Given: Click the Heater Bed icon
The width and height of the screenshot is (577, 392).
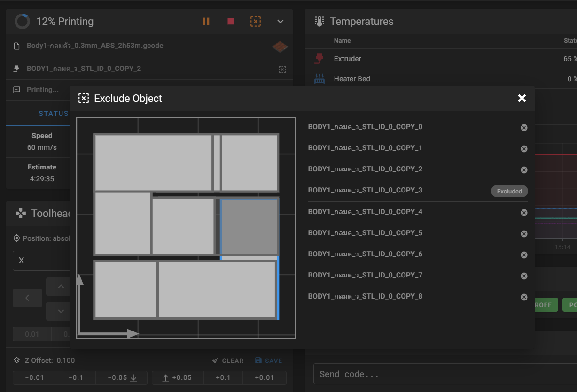Looking at the screenshot, I should tap(320, 79).
